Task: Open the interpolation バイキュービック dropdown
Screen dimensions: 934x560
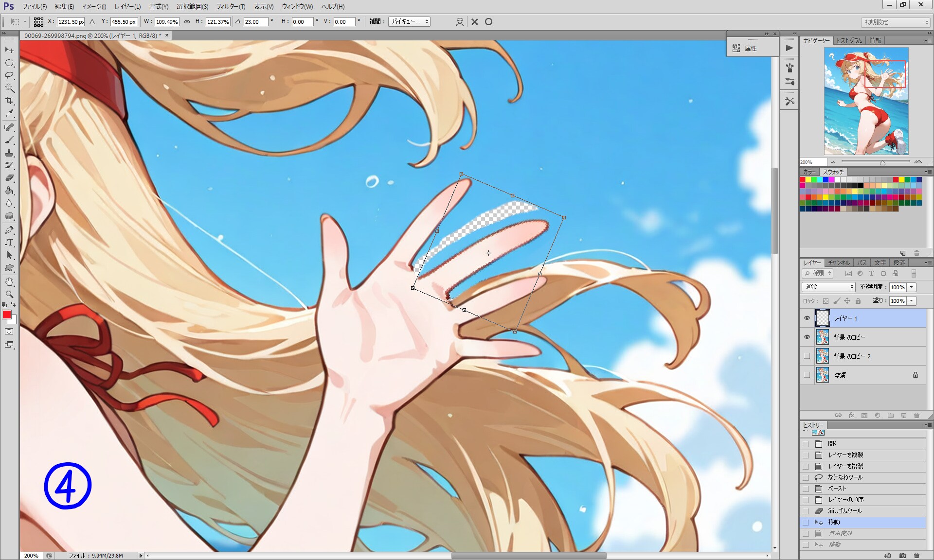Action: pyautogui.click(x=409, y=22)
